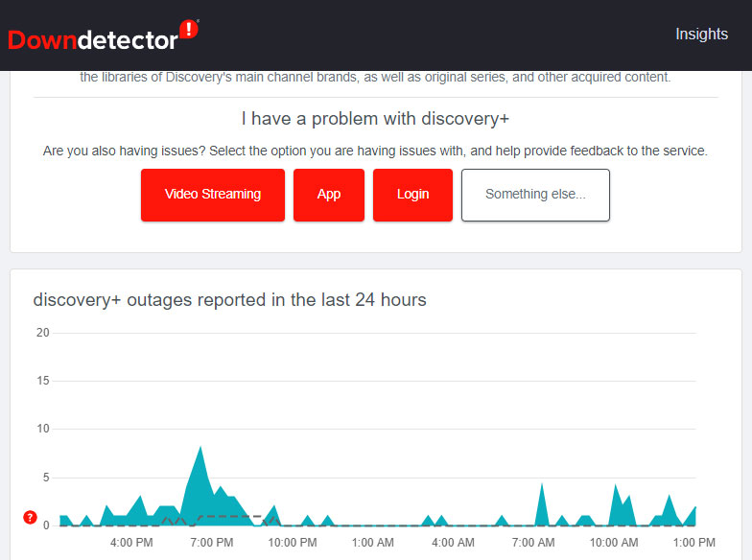Image resolution: width=752 pixels, height=560 pixels.
Task: Click the 1:00 PM axis label
Action: (694, 543)
